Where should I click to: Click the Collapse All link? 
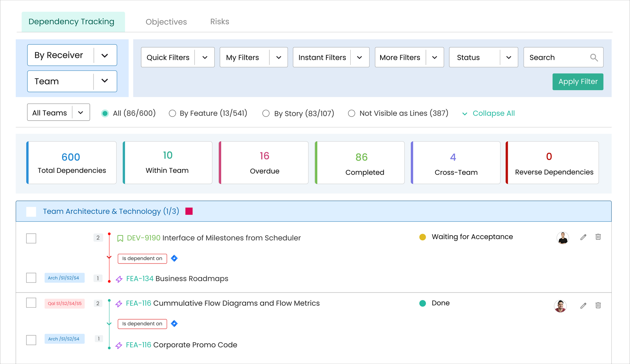tap(493, 113)
